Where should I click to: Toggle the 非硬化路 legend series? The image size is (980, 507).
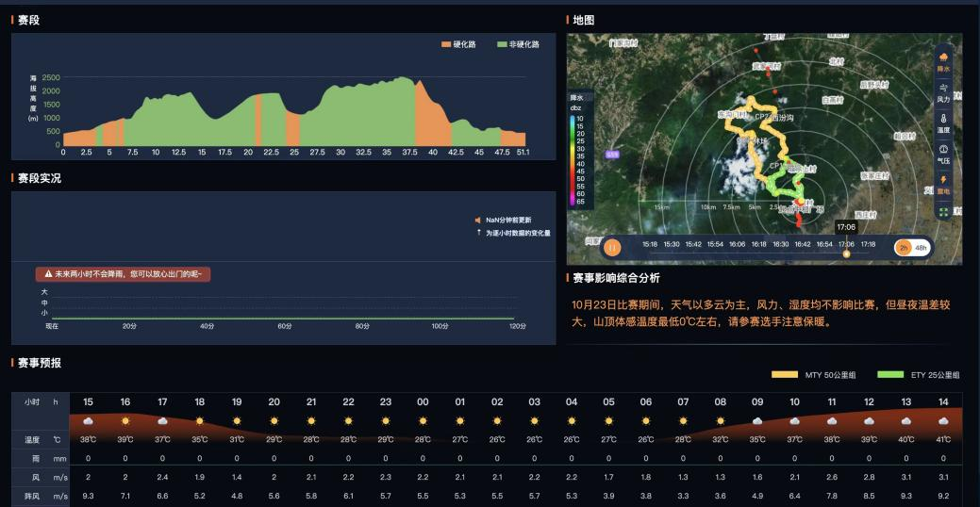point(518,44)
